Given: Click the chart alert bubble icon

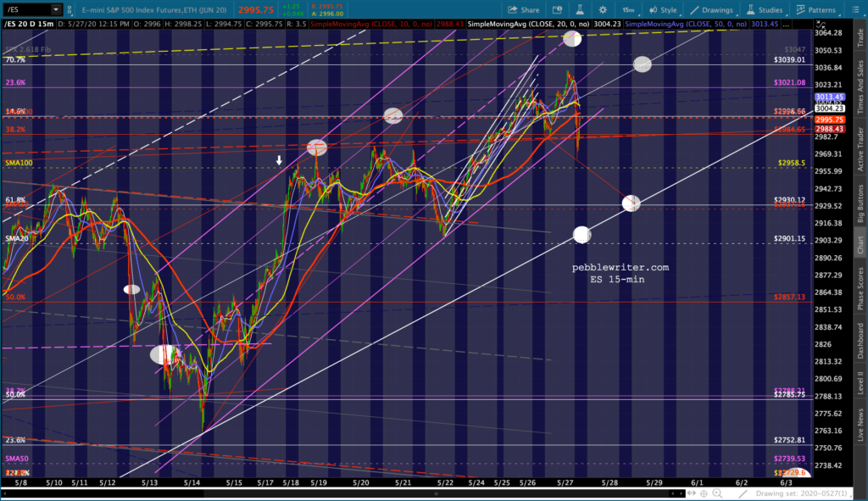Looking at the screenshot, I should coord(558,10).
